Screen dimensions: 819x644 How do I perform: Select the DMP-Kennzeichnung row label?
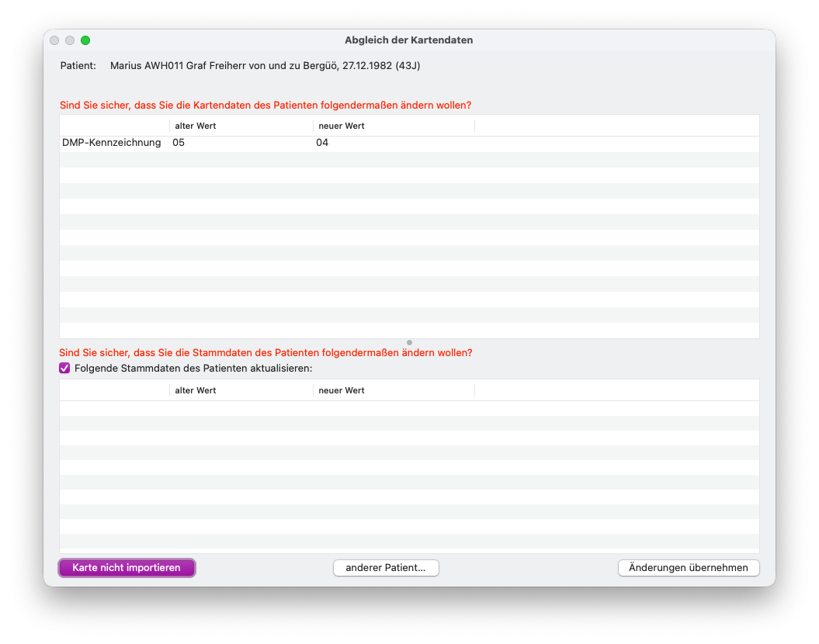112,143
